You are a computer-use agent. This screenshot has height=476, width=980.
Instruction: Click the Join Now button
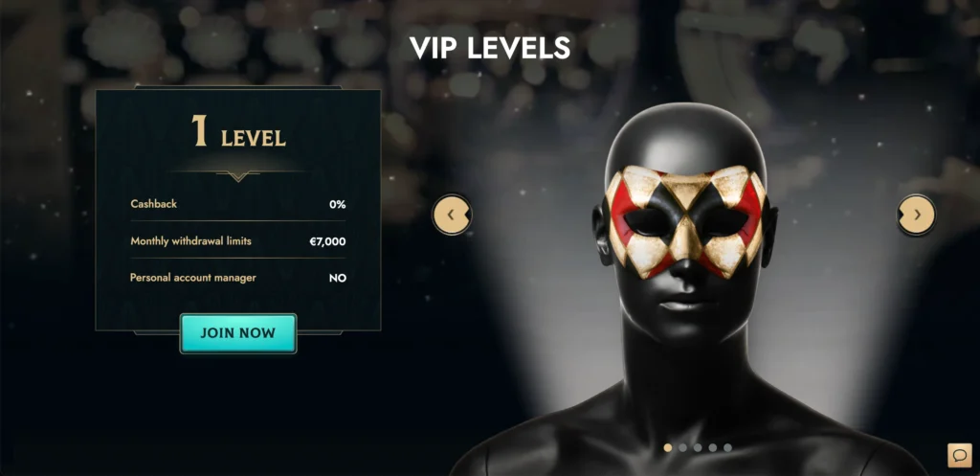pos(238,333)
